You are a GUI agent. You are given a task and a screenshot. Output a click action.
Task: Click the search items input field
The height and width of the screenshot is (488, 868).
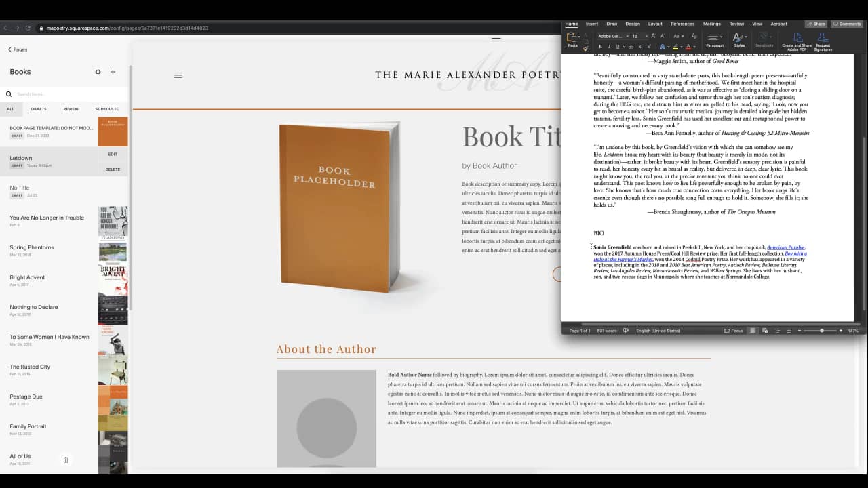pyautogui.click(x=68, y=94)
